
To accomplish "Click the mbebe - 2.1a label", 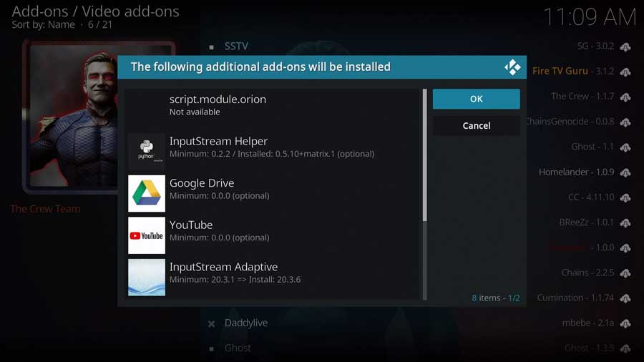I will tap(588, 323).
